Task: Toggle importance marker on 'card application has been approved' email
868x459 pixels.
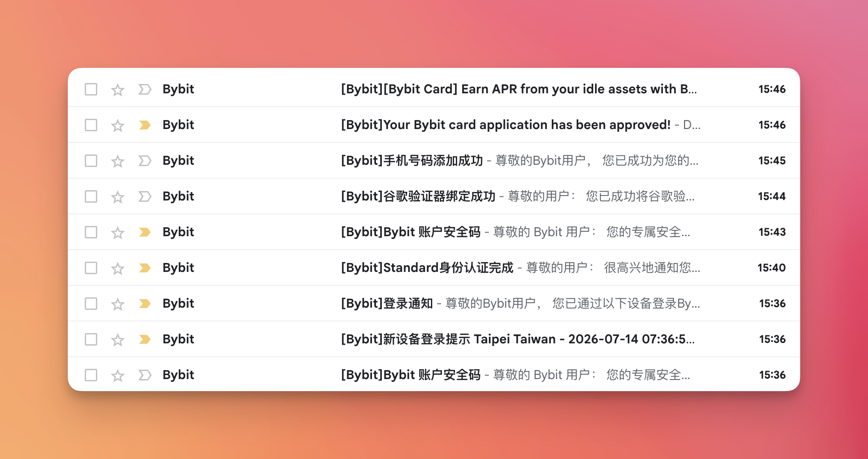Action: (x=145, y=125)
